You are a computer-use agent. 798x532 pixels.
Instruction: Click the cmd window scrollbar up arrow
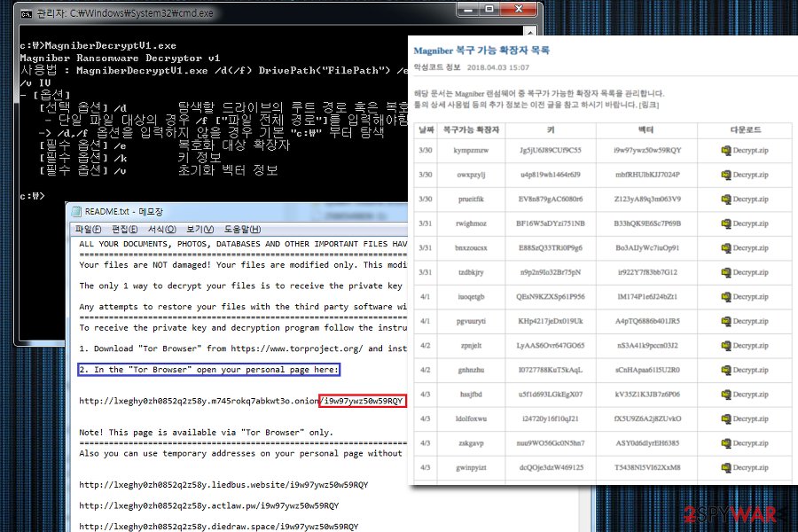[530, 32]
